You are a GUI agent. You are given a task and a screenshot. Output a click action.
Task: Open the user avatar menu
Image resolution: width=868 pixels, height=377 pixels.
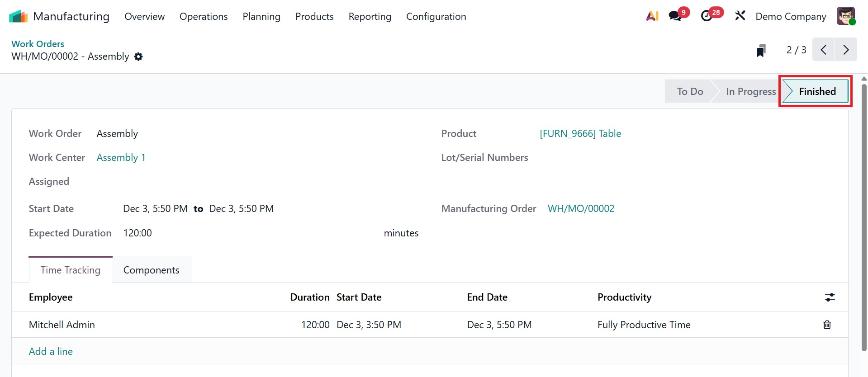point(845,16)
